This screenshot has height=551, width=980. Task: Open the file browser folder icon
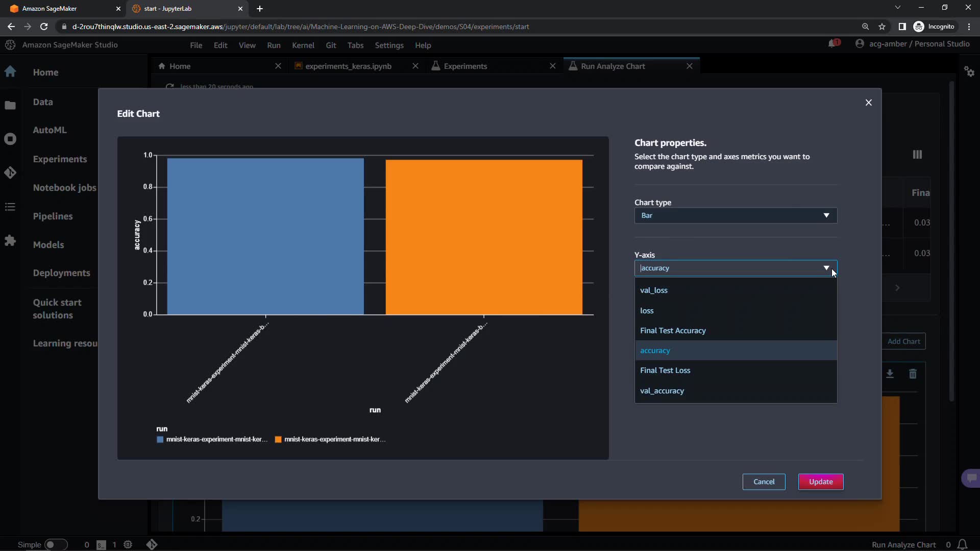[10, 106]
